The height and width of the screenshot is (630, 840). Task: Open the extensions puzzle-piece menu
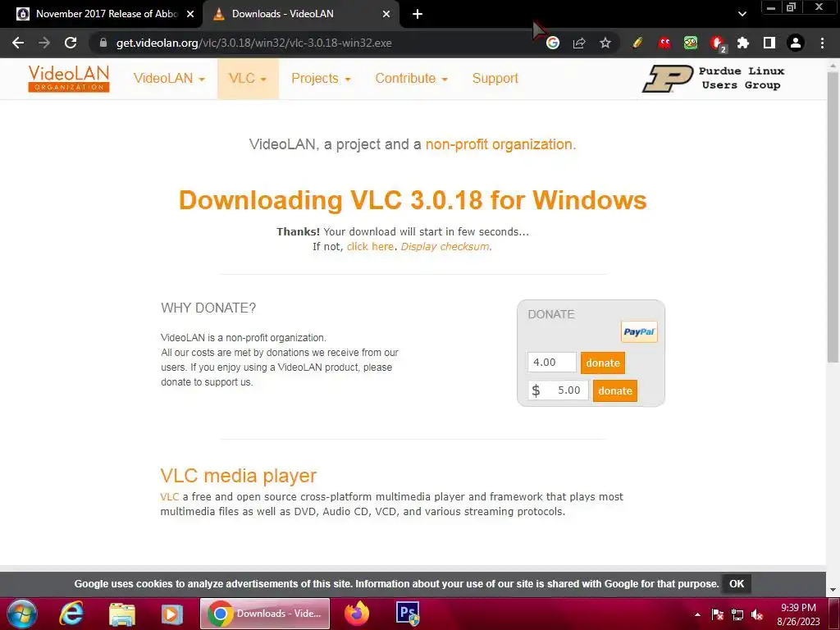pyautogui.click(x=743, y=43)
